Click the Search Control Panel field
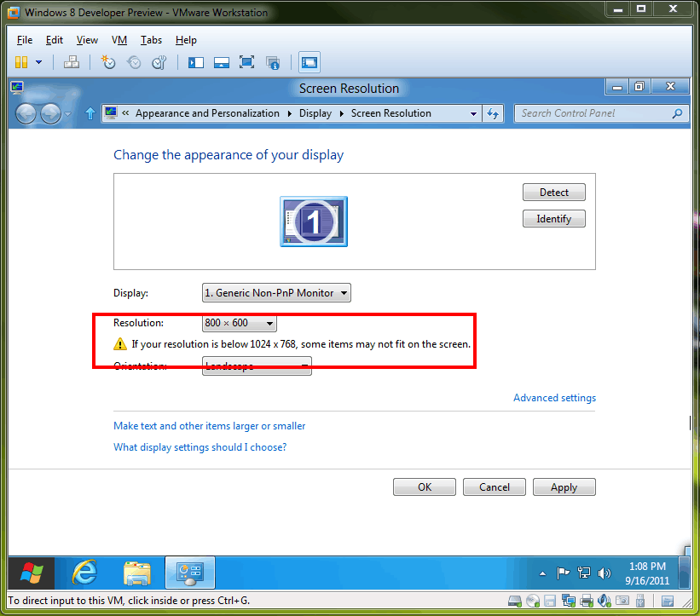700x616 pixels. click(601, 113)
